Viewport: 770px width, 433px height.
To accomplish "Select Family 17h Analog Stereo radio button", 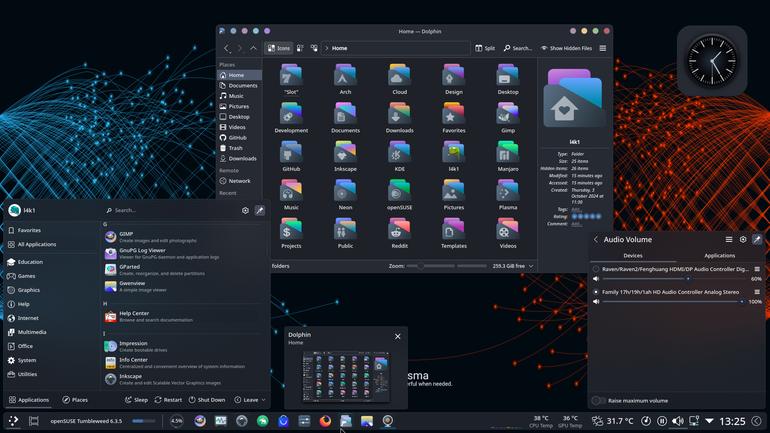I will [596, 292].
